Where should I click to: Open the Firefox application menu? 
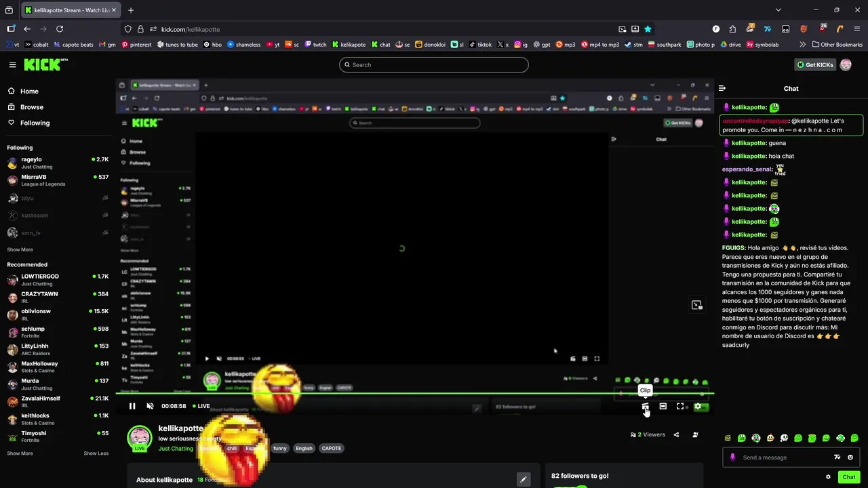click(857, 29)
